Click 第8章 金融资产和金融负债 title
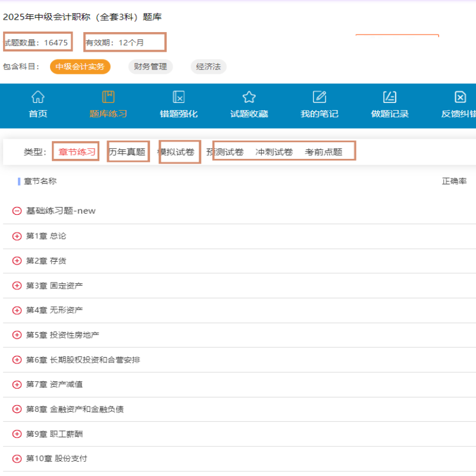Image resolution: width=476 pixels, height=476 pixels. pos(75,409)
